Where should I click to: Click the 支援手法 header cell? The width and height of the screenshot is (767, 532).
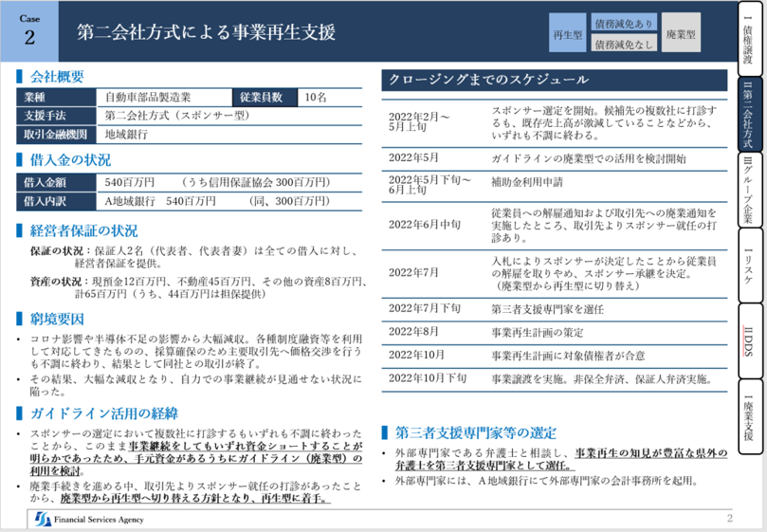pos(56,116)
